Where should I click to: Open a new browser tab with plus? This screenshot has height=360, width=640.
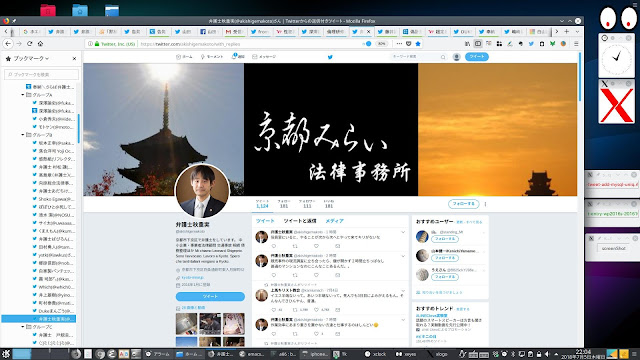pos(567,31)
